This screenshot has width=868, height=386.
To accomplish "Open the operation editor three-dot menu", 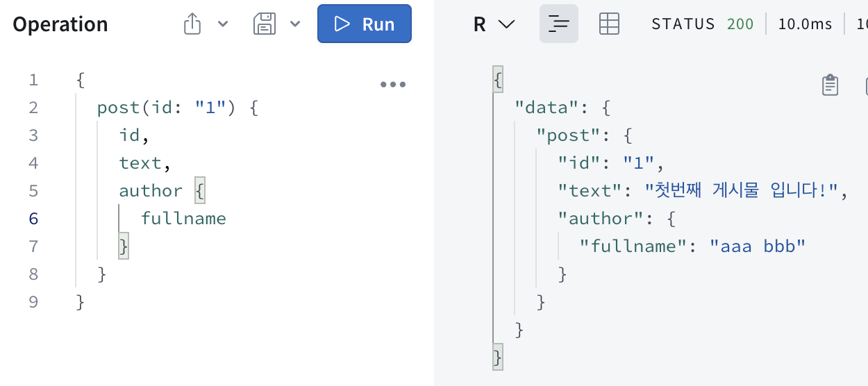I will [x=393, y=85].
